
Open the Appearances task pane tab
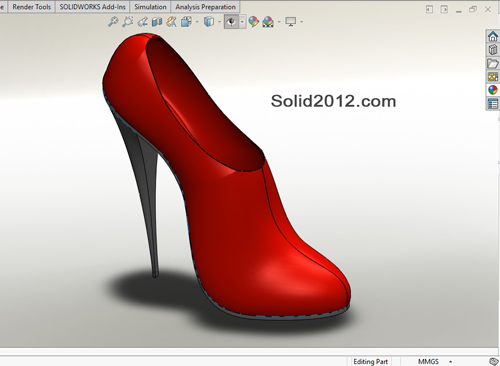click(x=493, y=90)
